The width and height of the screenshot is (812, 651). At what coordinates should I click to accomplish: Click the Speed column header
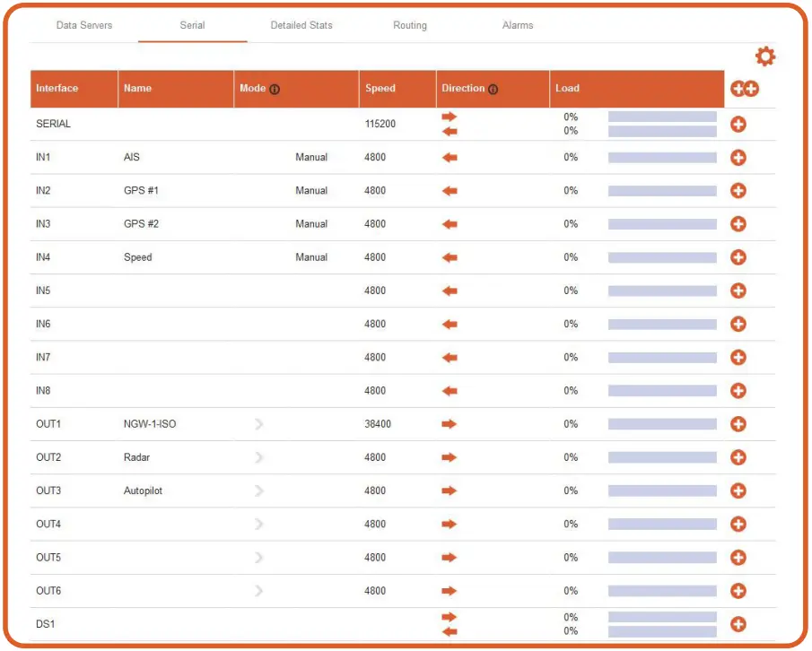(380, 89)
